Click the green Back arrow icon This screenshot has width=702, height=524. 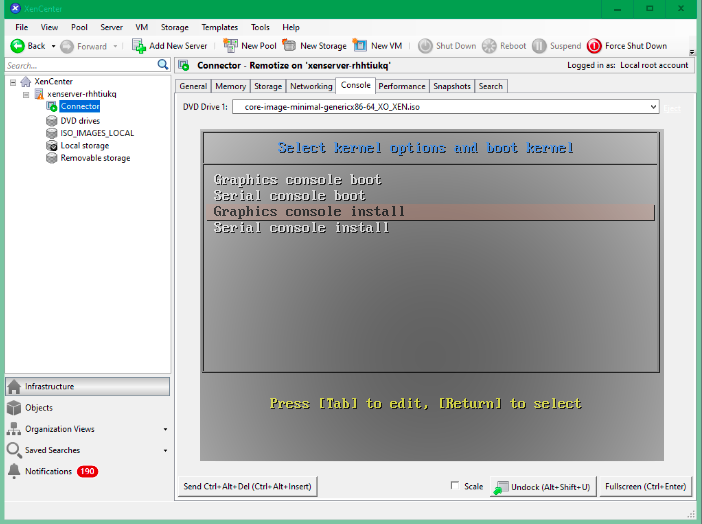(17, 46)
